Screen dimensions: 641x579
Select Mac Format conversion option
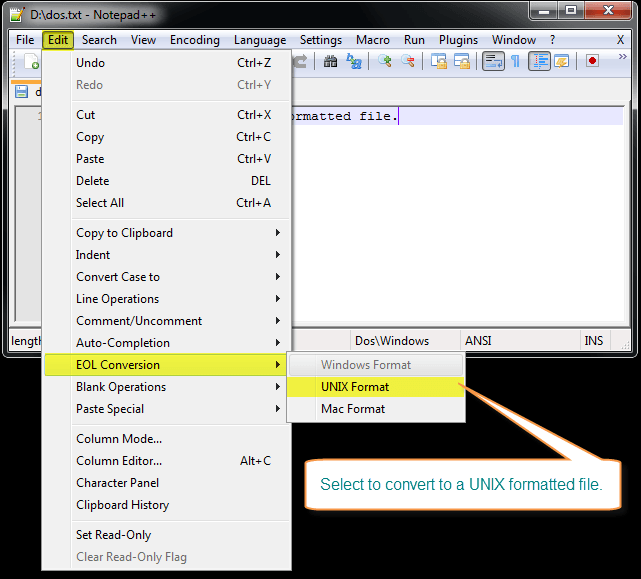pos(376,409)
